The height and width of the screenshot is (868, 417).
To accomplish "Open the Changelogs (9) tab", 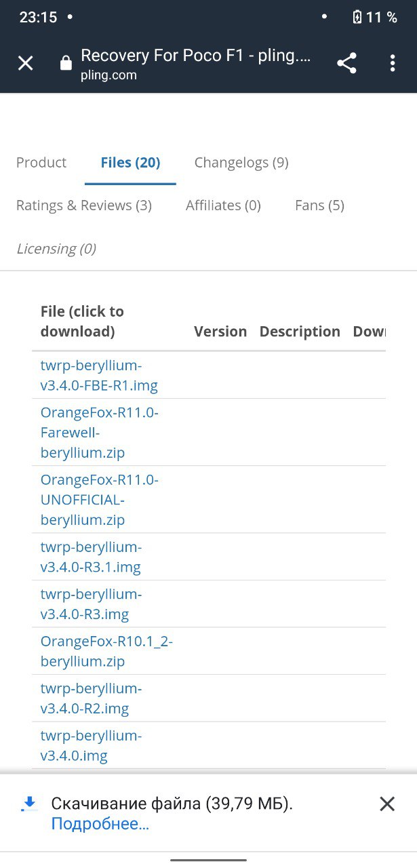I will click(x=241, y=163).
